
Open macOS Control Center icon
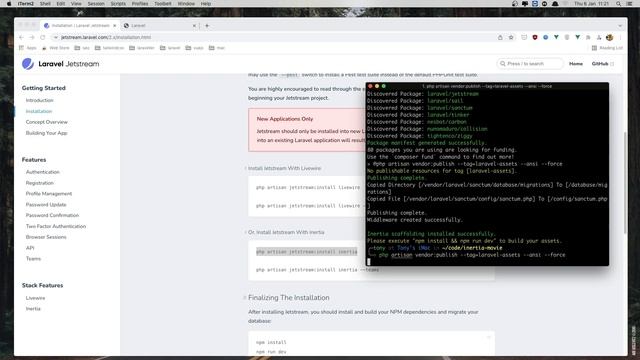(x=629, y=4)
